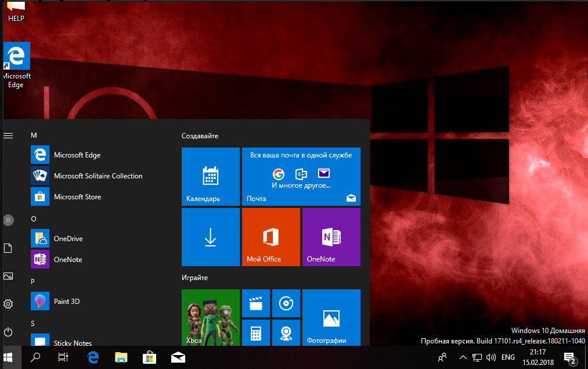Launch the Calculator small tile
Screen dimensions: 588x369
click(x=255, y=332)
